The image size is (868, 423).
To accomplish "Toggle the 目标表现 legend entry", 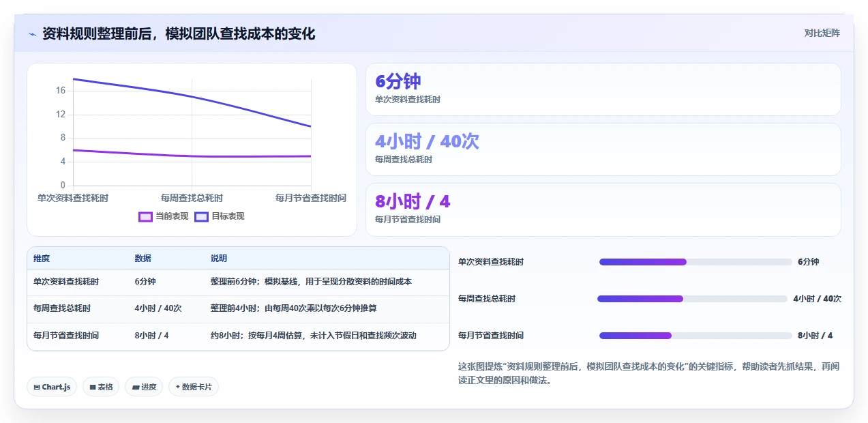I will 220,216.
